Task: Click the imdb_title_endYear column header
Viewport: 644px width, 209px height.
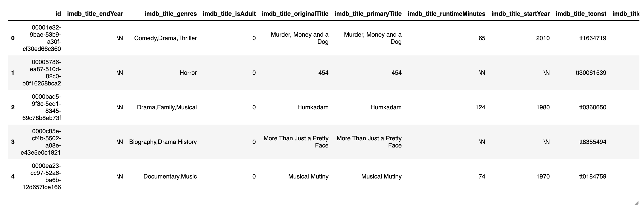Action: [x=95, y=14]
